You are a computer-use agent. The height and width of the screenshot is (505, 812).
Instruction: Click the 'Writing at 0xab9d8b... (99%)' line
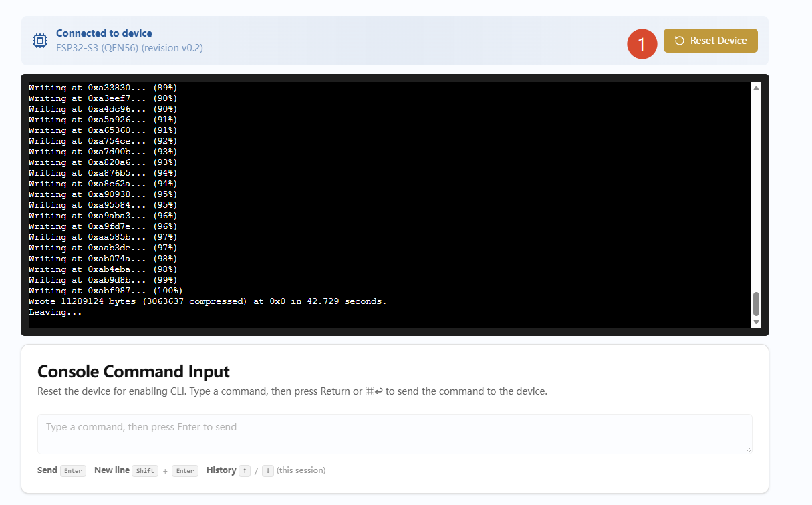tap(103, 280)
